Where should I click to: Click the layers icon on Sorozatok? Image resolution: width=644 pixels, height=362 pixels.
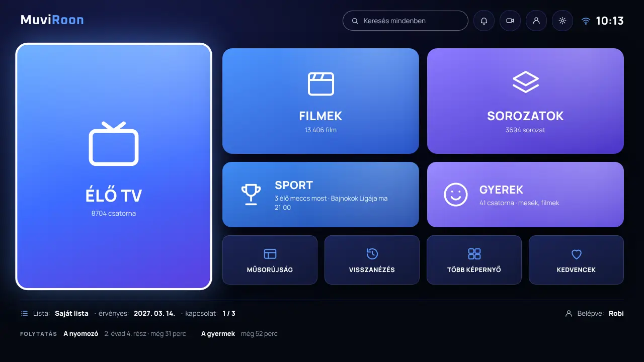pos(525,82)
